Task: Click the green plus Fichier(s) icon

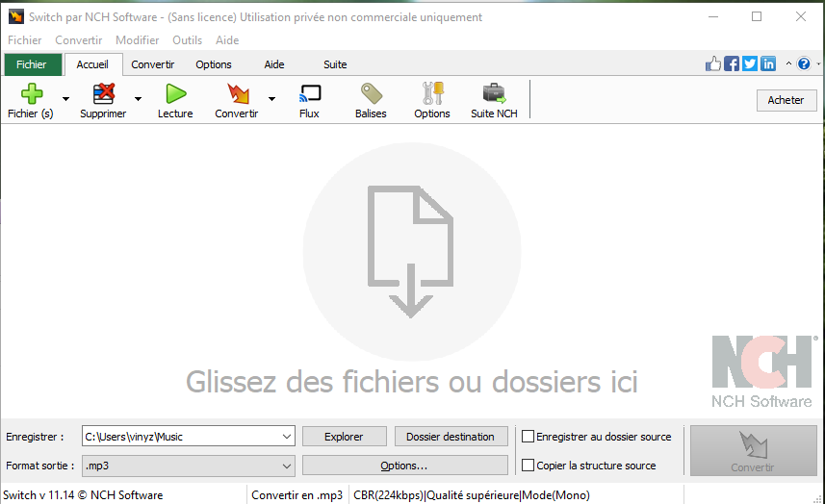Action: click(31, 94)
